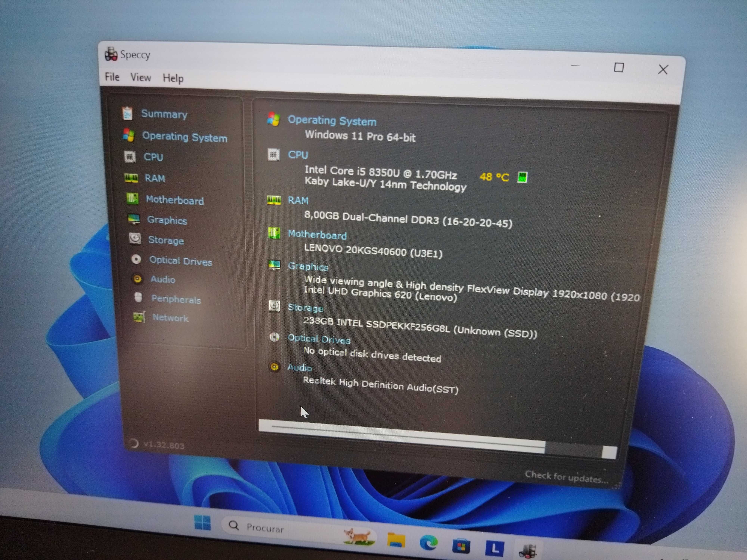
Task: Click CPU heading in summary panel
Action: tap(298, 155)
